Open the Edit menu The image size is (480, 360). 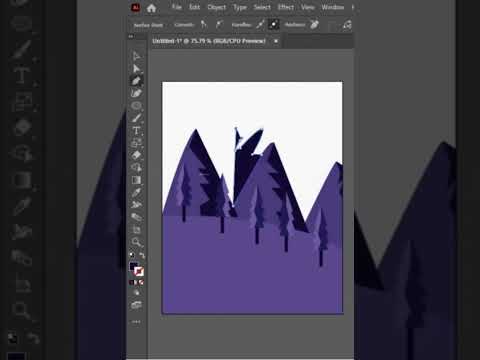(x=194, y=7)
